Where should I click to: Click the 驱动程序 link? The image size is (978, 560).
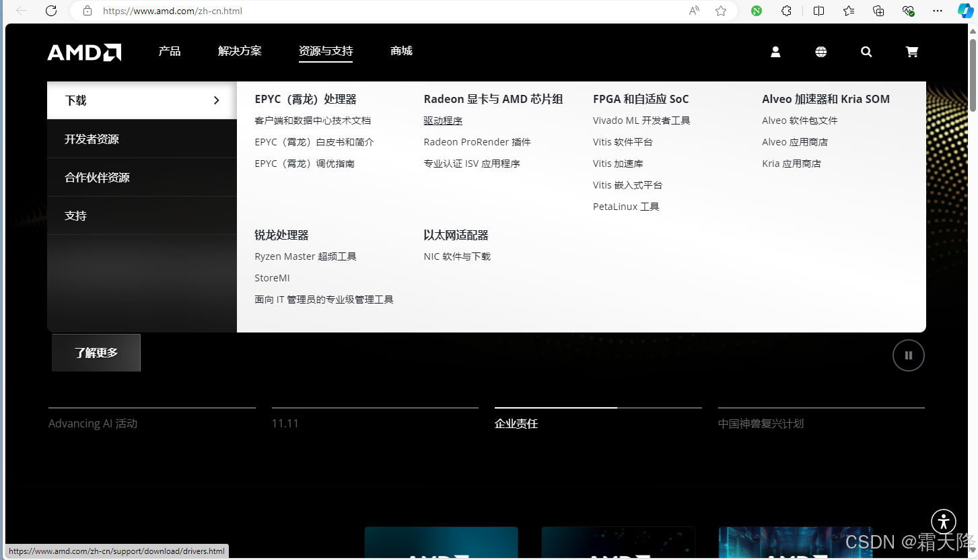coord(443,120)
